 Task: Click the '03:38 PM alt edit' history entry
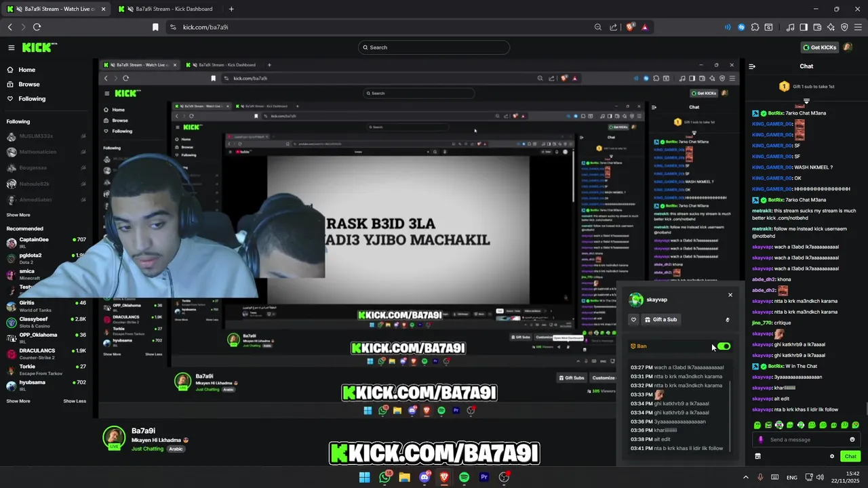[x=650, y=439]
